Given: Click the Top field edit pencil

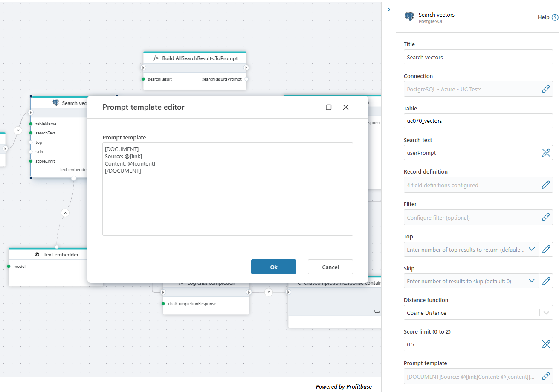Looking at the screenshot, I should (x=546, y=250).
